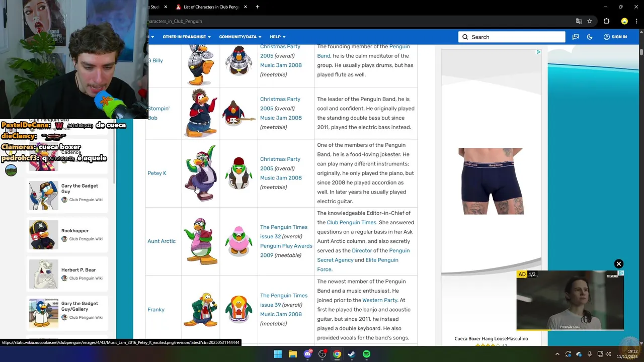
Task: Open the Franky character link
Action: (156, 309)
